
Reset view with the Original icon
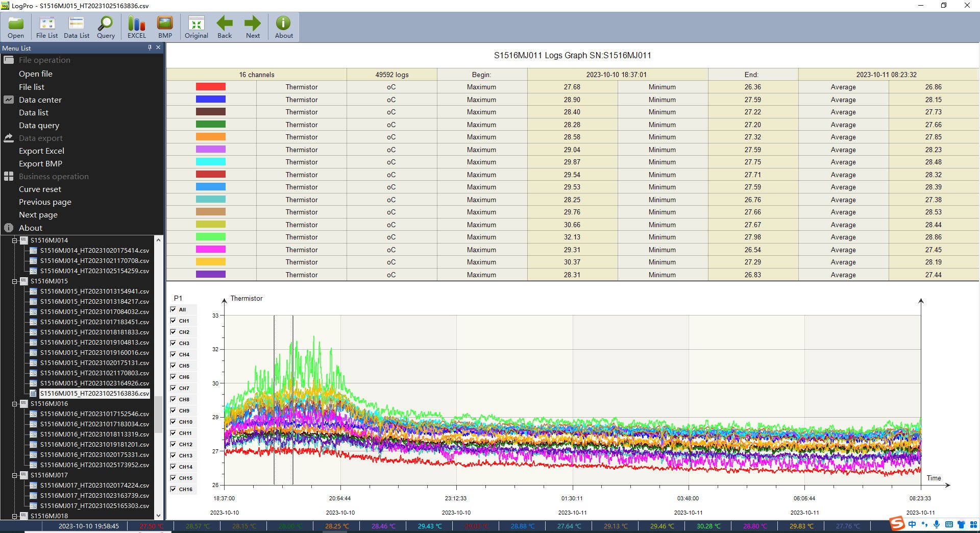[197, 27]
